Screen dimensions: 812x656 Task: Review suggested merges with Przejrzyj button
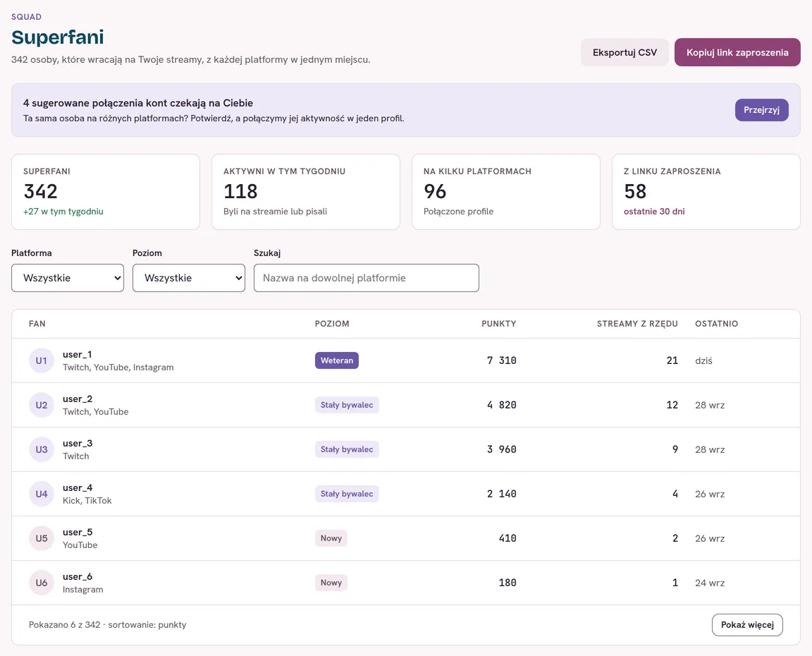coord(762,110)
